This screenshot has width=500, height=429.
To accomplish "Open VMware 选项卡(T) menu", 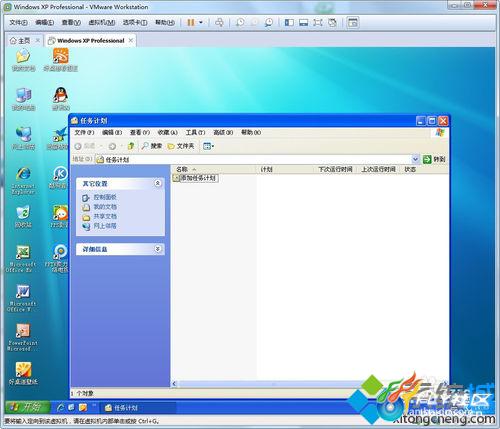I will coord(135,23).
